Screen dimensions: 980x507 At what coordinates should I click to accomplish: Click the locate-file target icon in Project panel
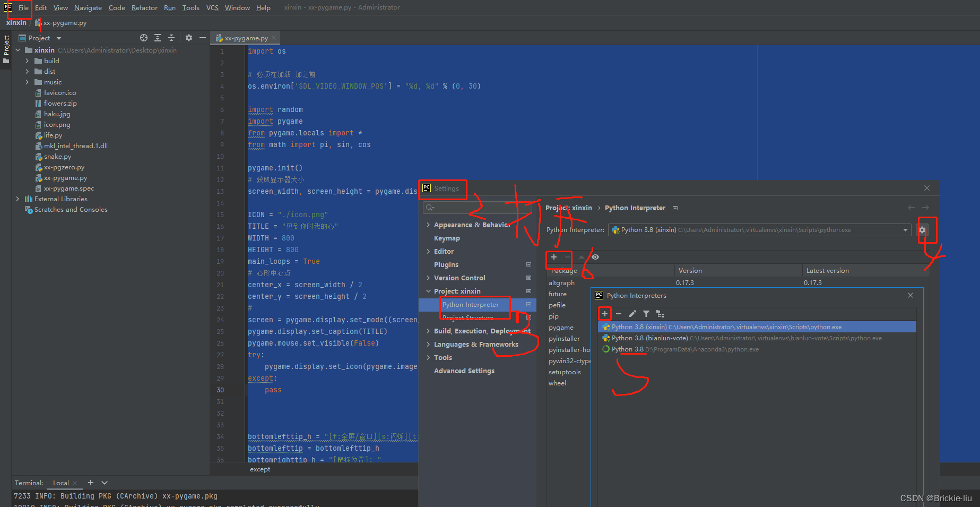[144, 38]
